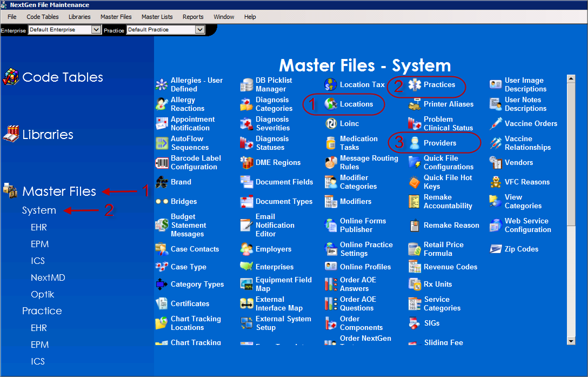Click the Vendors icon
The image size is (588, 377).
coord(496,163)
